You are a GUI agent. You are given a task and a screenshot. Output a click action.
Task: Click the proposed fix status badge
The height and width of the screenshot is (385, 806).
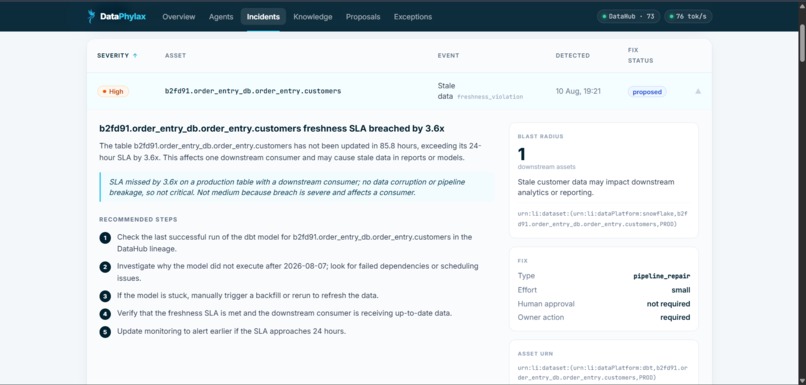pyautogui.click(x=647, y=92)
